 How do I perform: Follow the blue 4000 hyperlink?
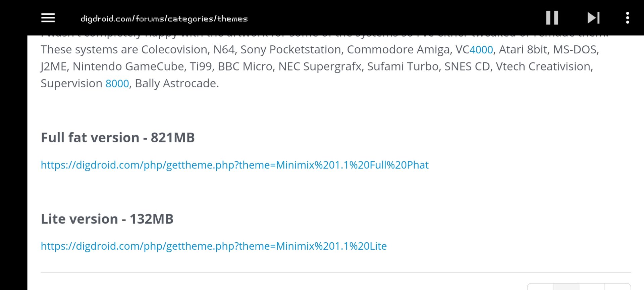point(482,49)
